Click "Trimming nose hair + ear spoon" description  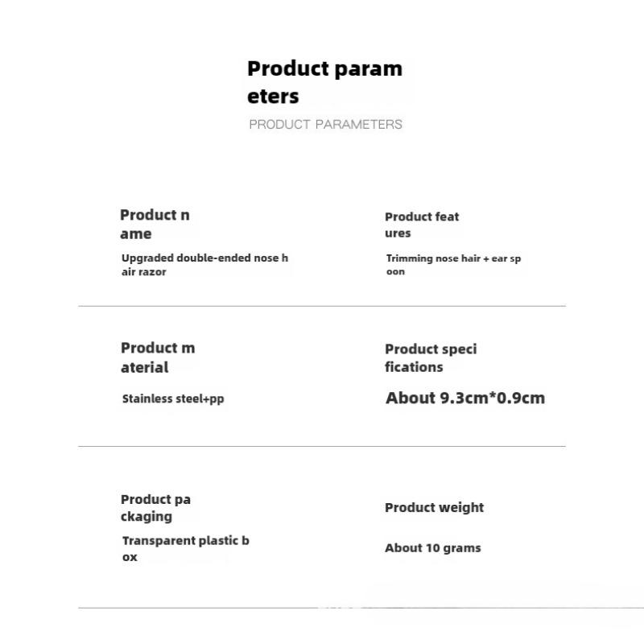click(453, 265)
